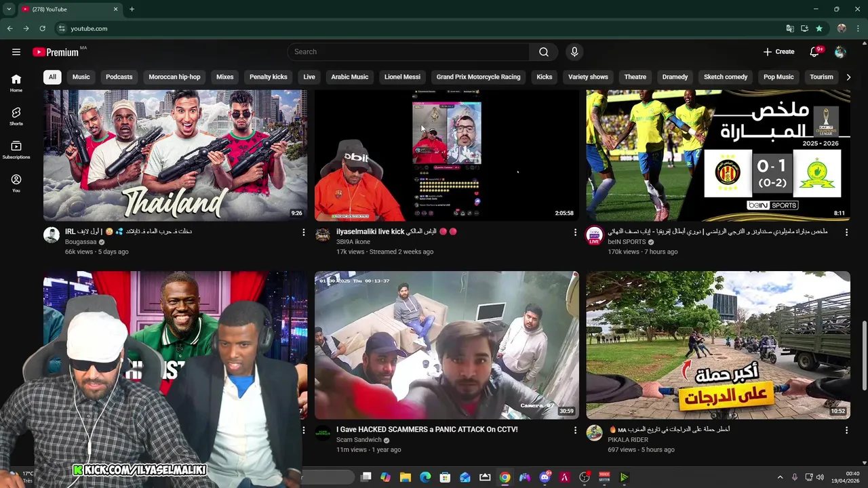868x488 pixels.
Task: Click the taskbar volume icon
Action: pos(820,477)
